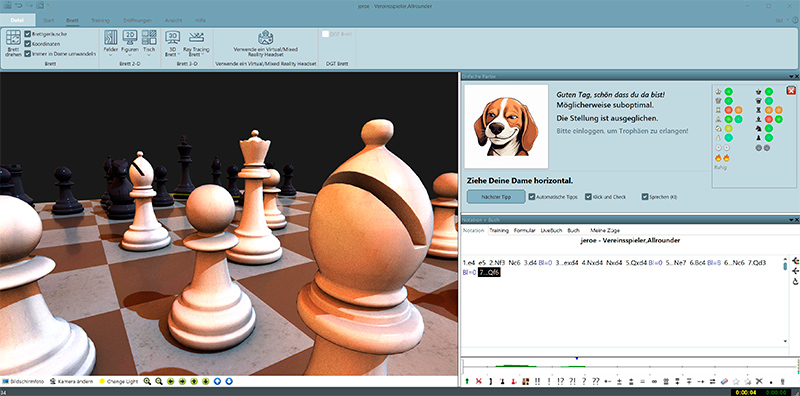This screenshot has width=800, height=396.
Task: Tilt the camera down with the green arrow
Action: [x=206, y=381]
